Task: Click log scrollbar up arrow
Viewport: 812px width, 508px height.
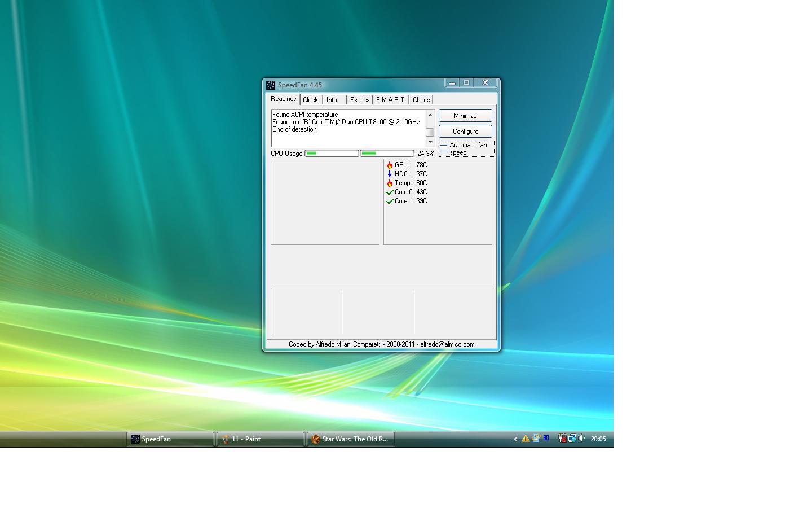Action: coord(430,115)
